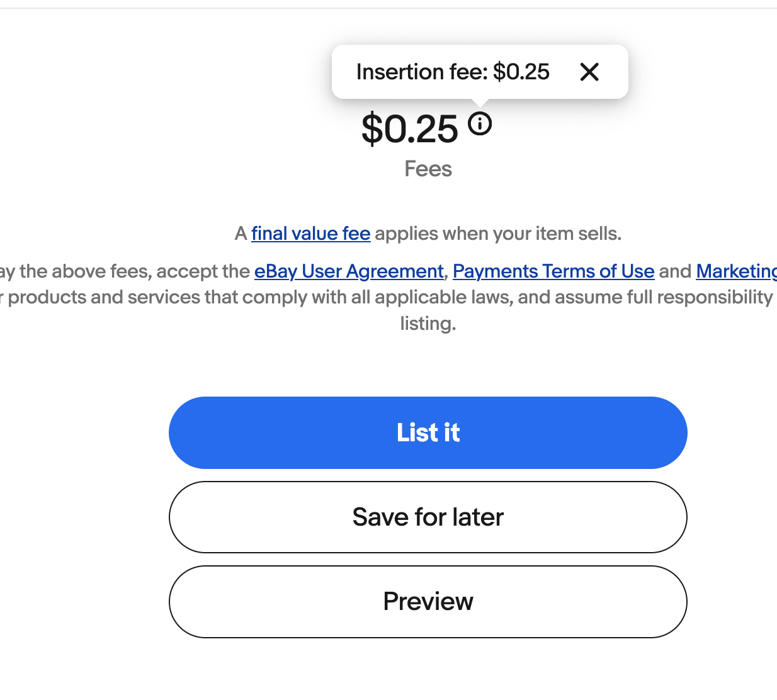
Task: Open the listing Preview
Action: [428, 601]
